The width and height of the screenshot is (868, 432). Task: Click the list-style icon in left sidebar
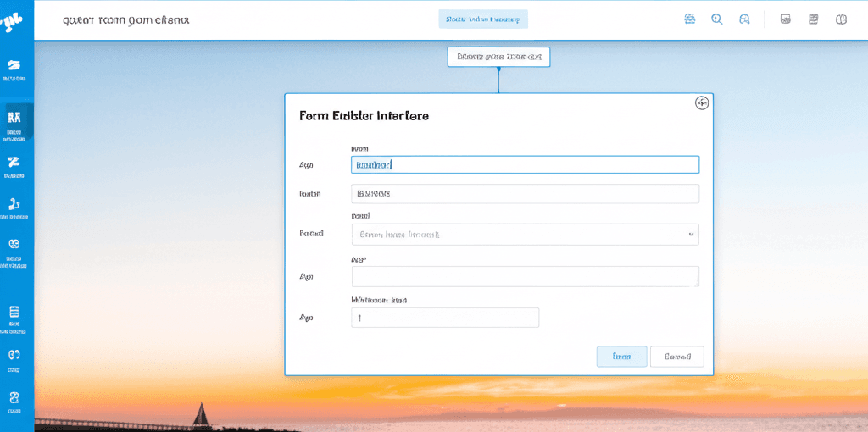tap(14, 313)
